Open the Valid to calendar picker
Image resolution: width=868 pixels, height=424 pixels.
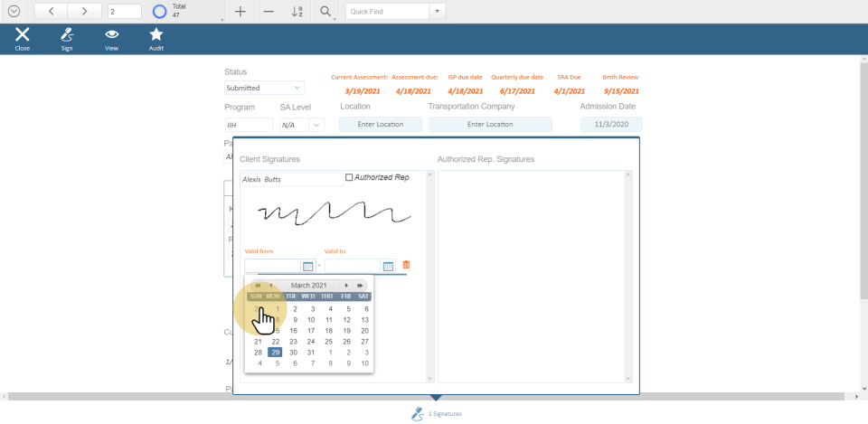pyautogui.click(x=388, y=266)
